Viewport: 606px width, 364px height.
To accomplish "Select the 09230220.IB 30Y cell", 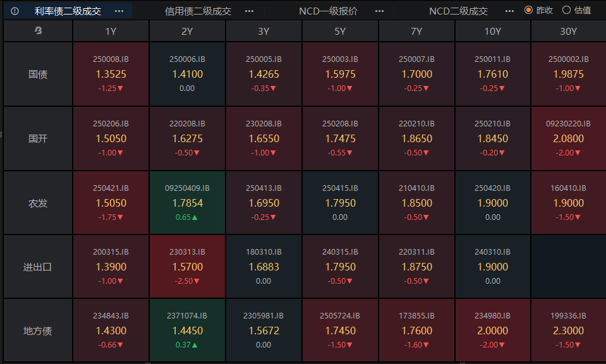I will [568, 138].
